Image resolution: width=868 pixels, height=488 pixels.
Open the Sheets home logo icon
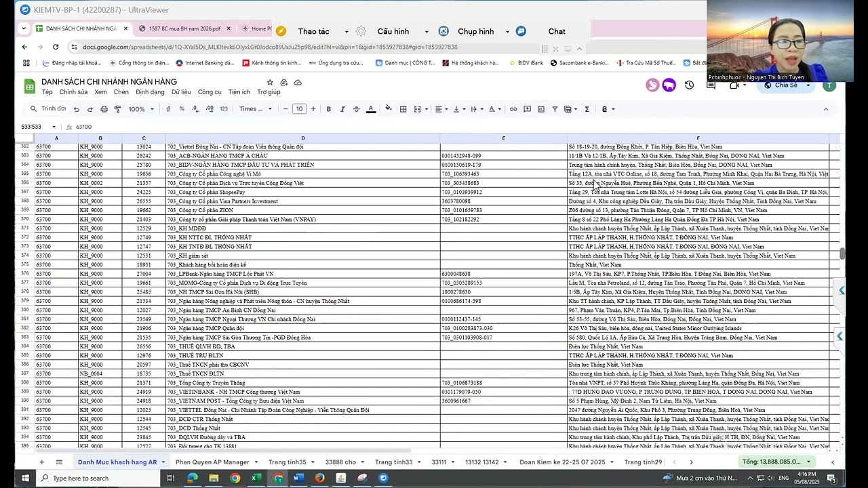tap(30, 86)
